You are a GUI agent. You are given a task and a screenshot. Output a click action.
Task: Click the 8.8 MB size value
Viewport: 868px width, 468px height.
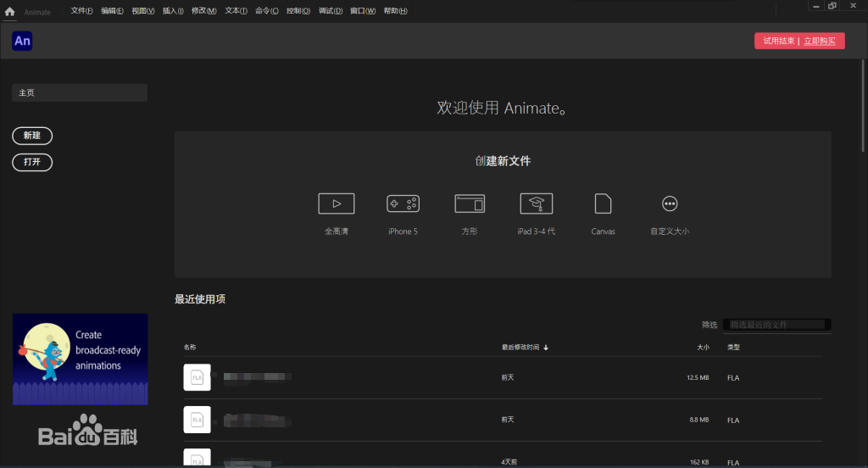click(x=699, y=420)
